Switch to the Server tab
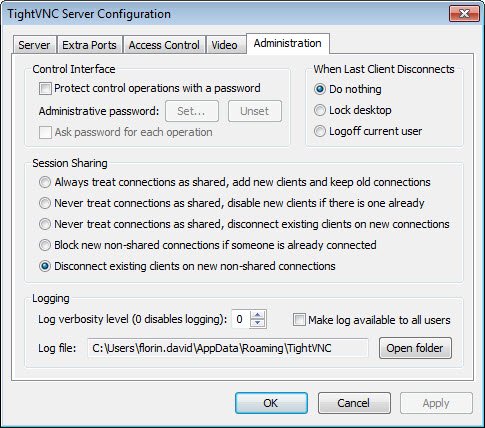485x428 pixels. tap(34, 45)
